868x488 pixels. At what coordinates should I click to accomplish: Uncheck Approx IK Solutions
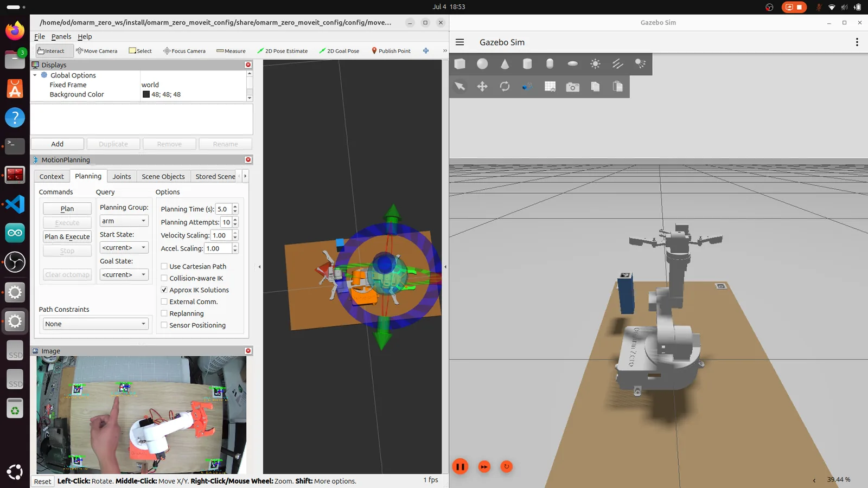(164, 290)
